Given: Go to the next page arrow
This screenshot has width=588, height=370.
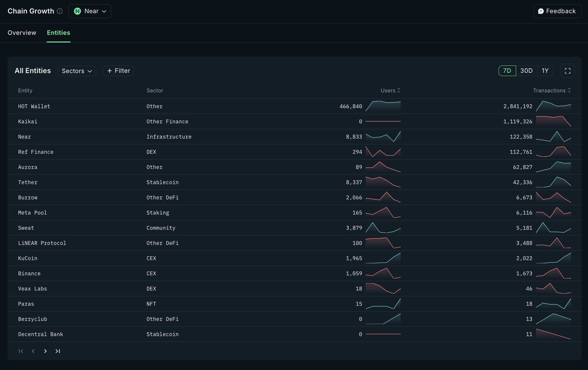Looking at the screenshot, I should coord(45,351).
